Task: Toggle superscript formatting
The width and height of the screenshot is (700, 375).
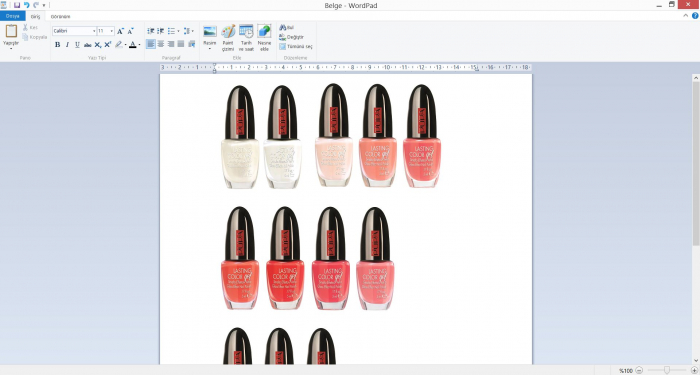Action: [x=108, y=45]
